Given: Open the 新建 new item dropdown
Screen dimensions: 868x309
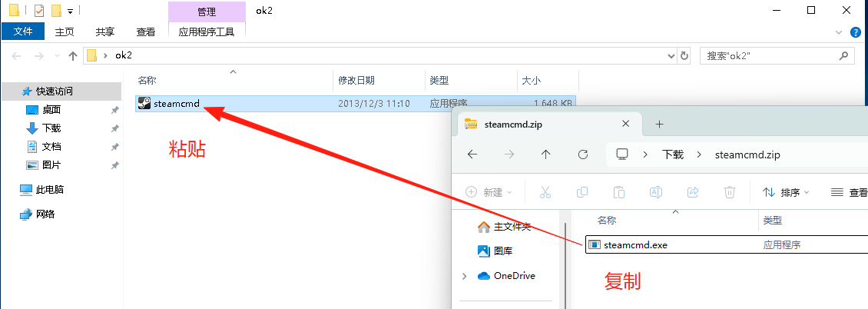Looking at the screenshot, I should pos(489,192).
